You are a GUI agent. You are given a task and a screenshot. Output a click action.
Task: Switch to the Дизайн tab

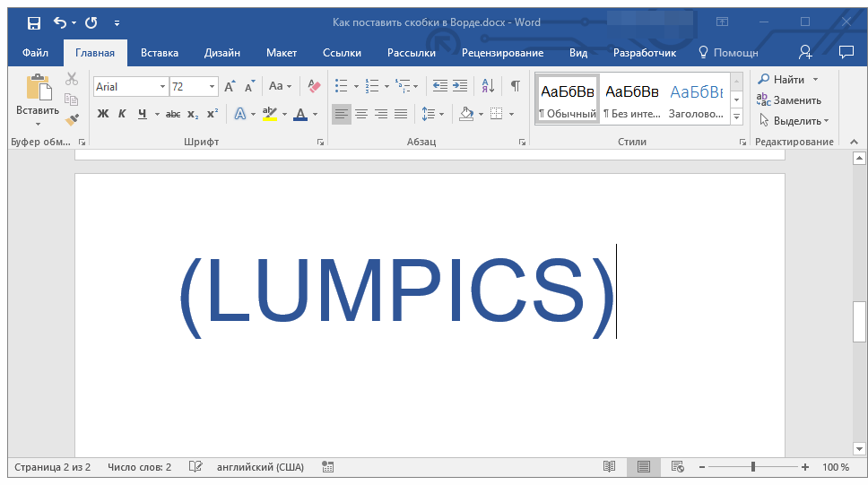222,53
